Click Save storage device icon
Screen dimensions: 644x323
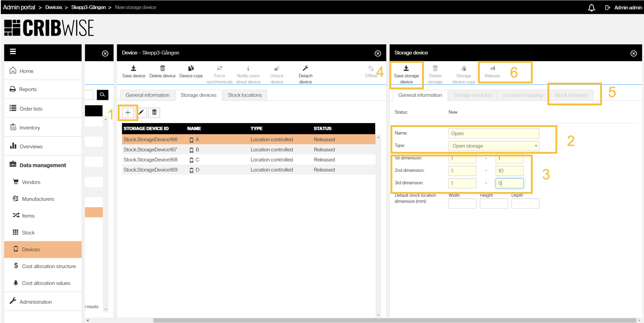(406, 68)
